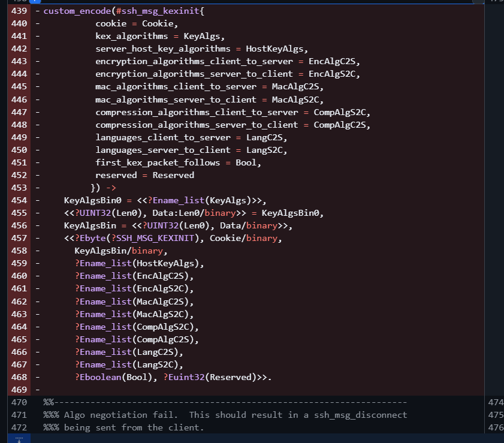Click '?Ename_list(EncAlgC2S),' line
Screen dimensions: 504x443
tap(134, 276)
